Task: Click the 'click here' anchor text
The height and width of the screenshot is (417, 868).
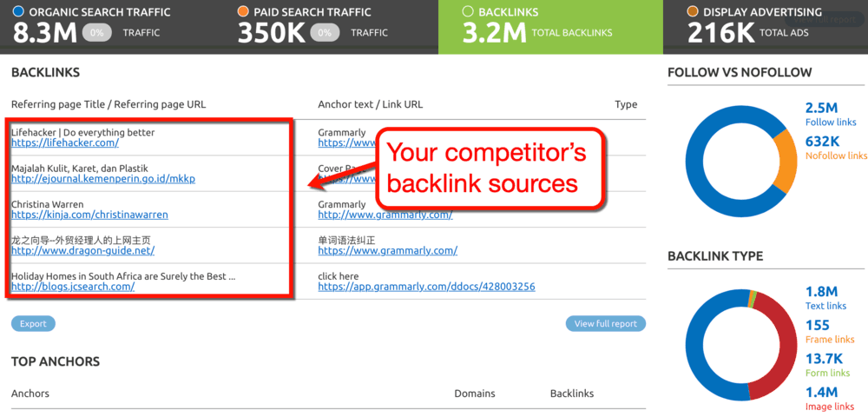Action: coord(339,275)
